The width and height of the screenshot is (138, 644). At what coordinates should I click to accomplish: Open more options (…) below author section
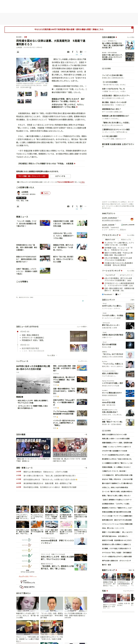[85, 206]
